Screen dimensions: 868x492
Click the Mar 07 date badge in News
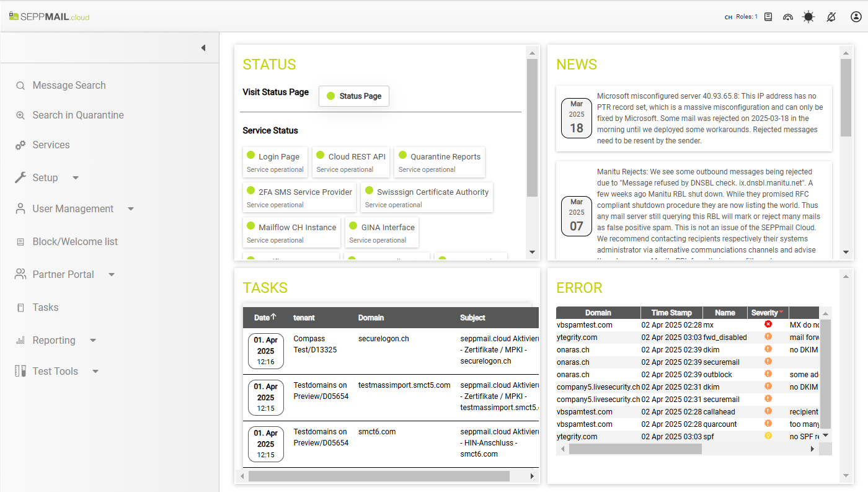pos(577,216)
